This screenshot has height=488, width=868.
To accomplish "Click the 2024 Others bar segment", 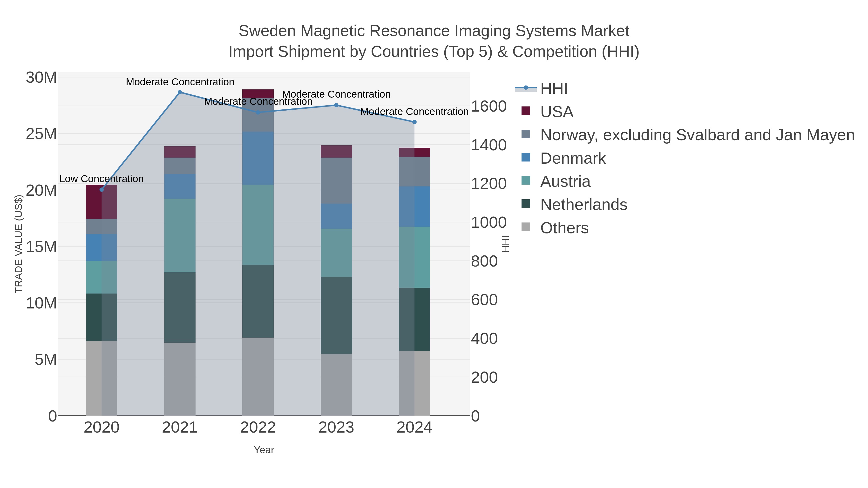I will pos(414,383).
